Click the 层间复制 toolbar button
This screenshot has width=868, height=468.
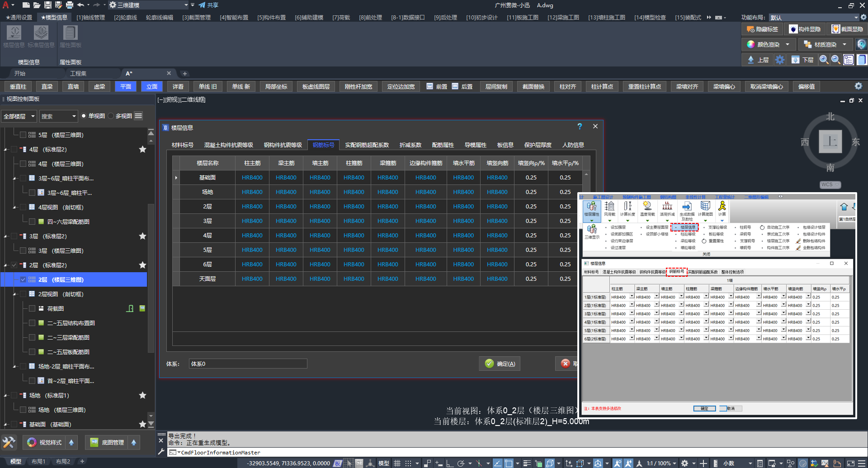point(496,86)
